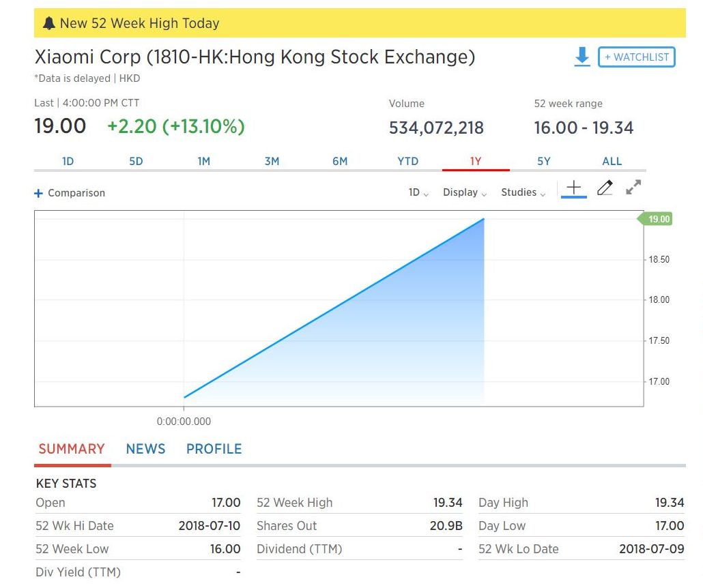
Task: Open the NEWS tab
Action: [145, 449]
